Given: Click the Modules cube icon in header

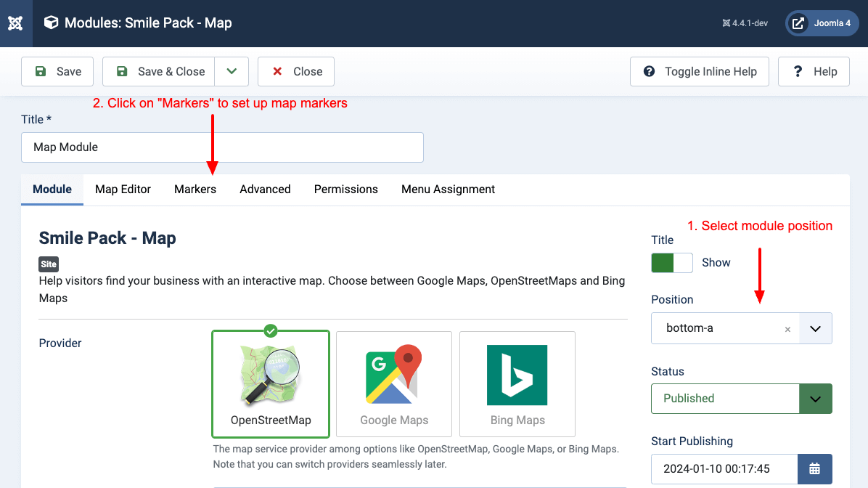Looking at the screenshot, I should 51,23.
